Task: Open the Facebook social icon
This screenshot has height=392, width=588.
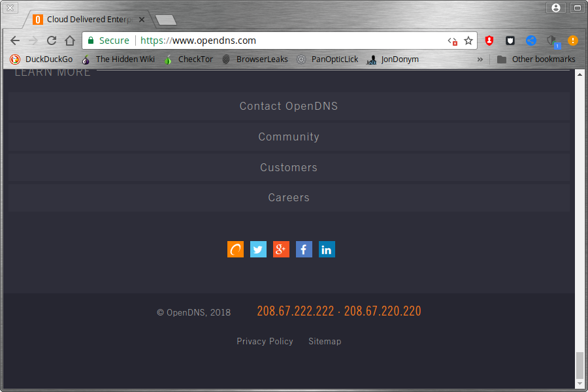Action: tap(304, 250)
